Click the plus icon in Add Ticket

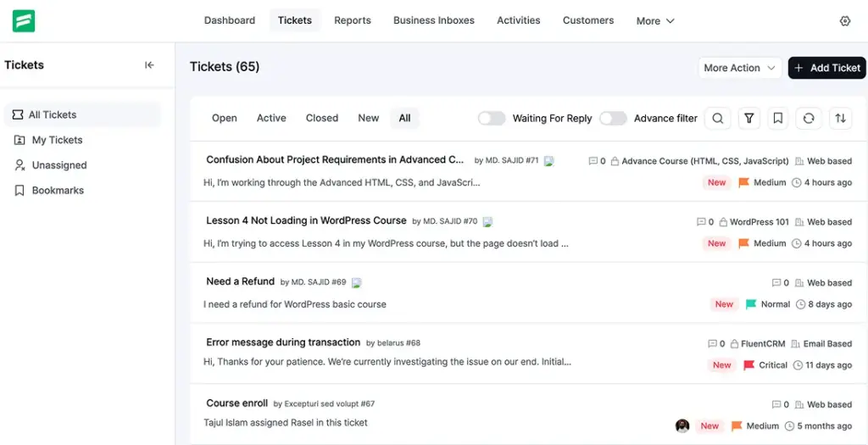pyautogui.click(x=798, y=68)
